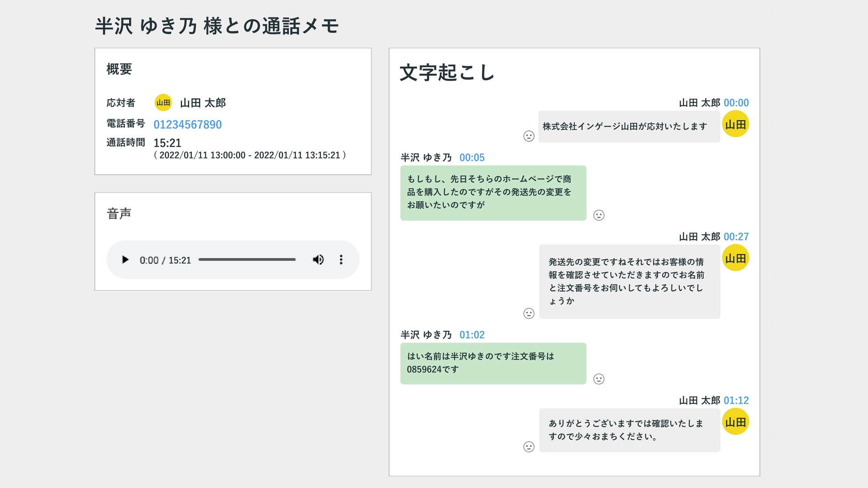
Task: Click 山田 avatar beside 00:27 message
Action: 735,258
